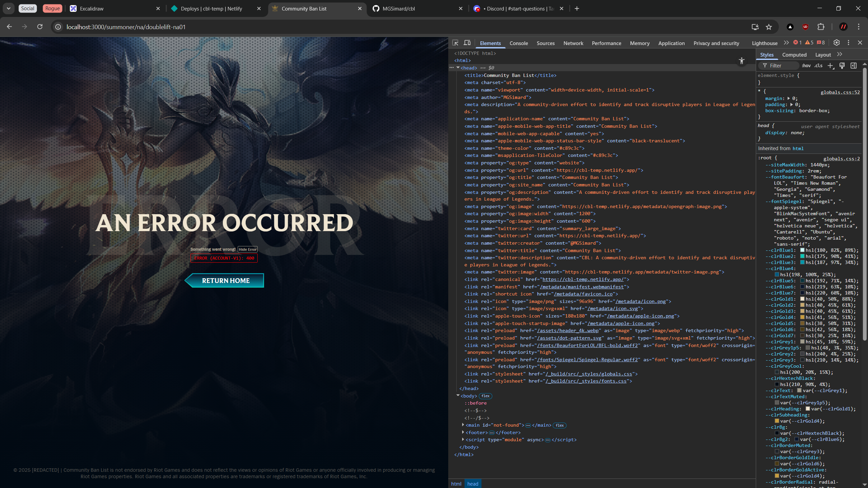
Task: Install the app via the address bar icon
Action: click(755, 27)
